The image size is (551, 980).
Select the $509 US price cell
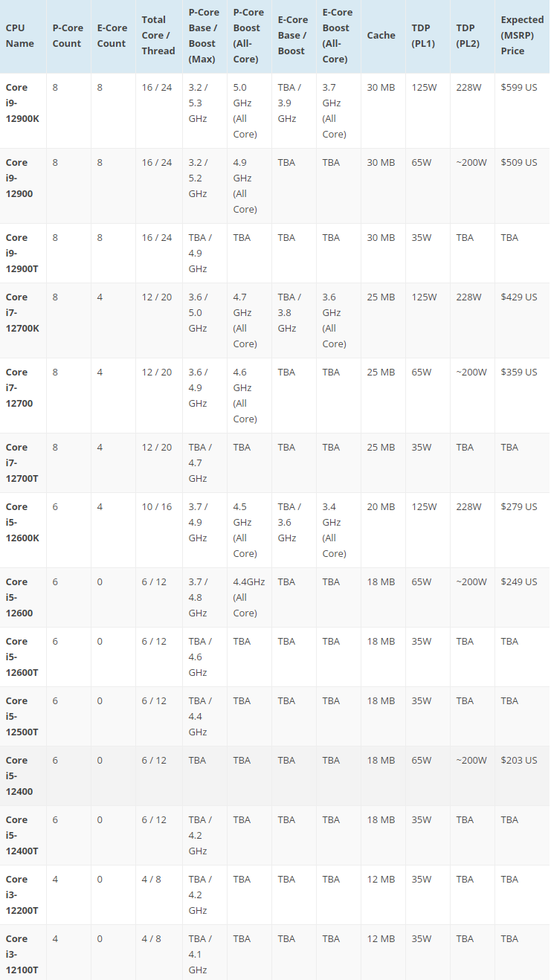pyautogui.click(x=518, y=163)
